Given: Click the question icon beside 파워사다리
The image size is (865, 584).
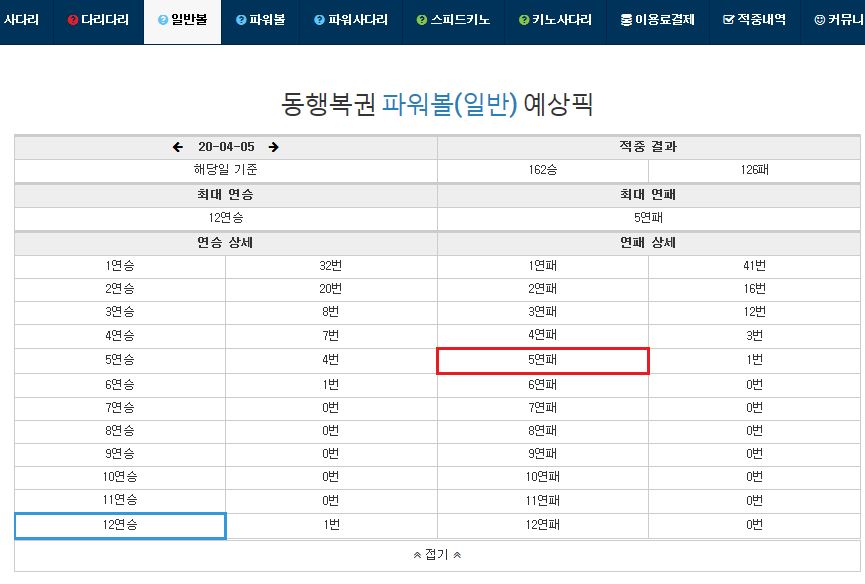Looking at the screenshot, I should (x=319, y=20).
